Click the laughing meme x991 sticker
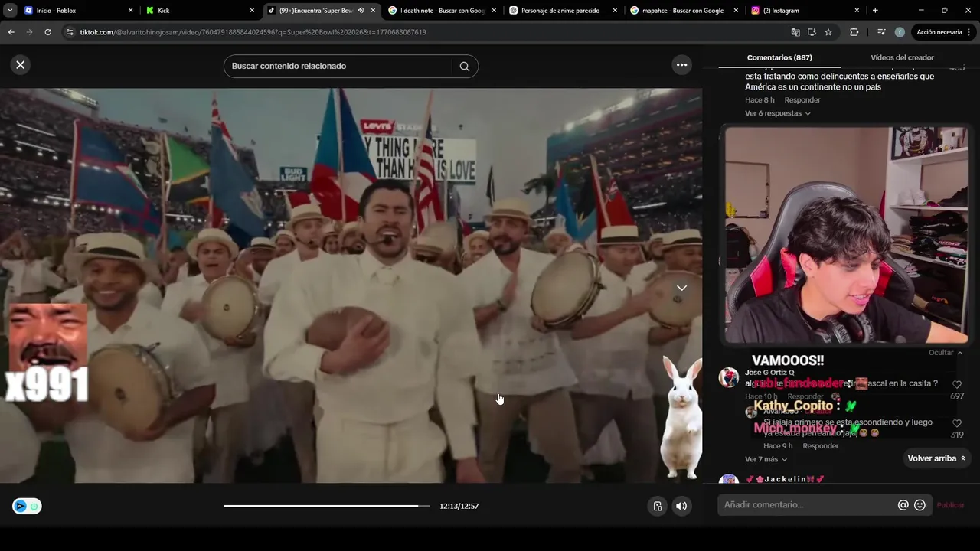The image size is (980, 551). coord(47,354)
